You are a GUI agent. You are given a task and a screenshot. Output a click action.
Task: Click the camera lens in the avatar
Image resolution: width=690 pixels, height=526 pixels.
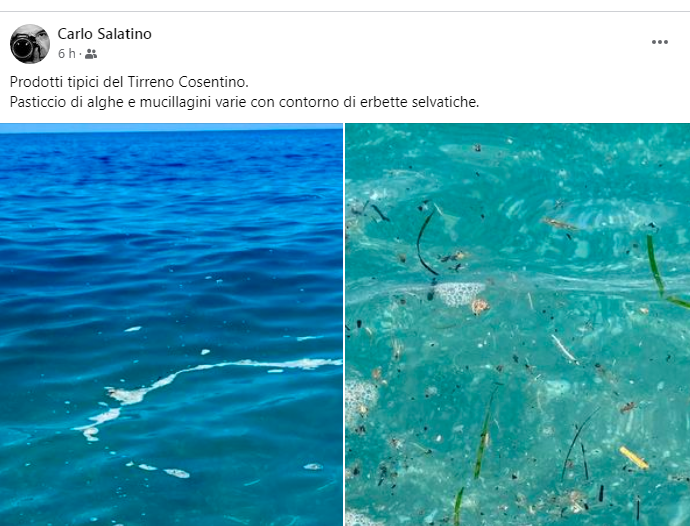click(x=23, y=47)
